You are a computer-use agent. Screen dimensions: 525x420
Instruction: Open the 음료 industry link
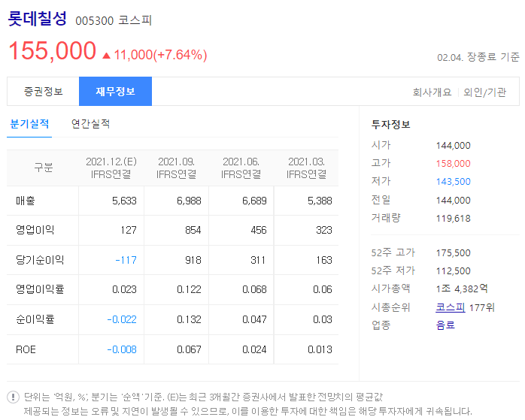coord(445,325)
